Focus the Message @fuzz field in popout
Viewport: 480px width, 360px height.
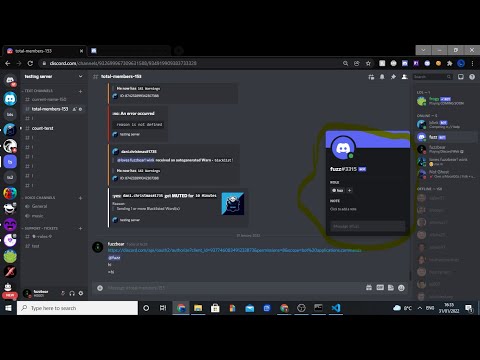point(368,226)
